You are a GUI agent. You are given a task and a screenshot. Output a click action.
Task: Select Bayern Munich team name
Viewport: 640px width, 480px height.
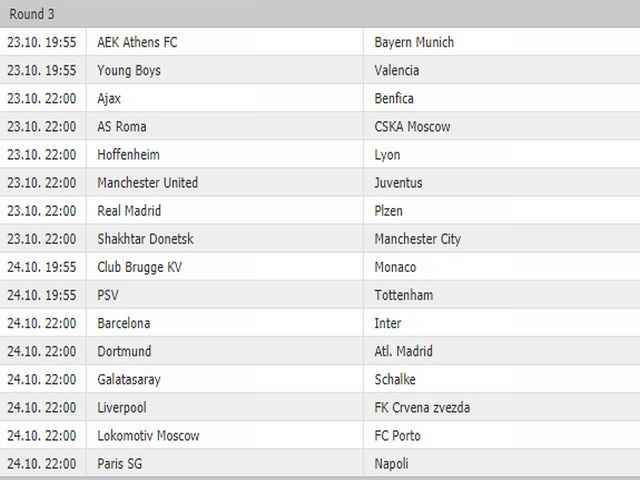[414, 42]
